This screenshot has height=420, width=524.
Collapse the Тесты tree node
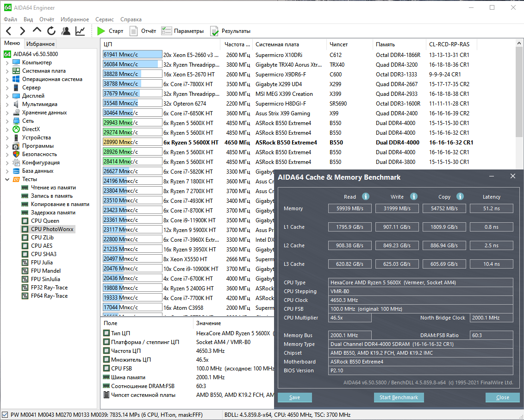(x=7, y=179)
